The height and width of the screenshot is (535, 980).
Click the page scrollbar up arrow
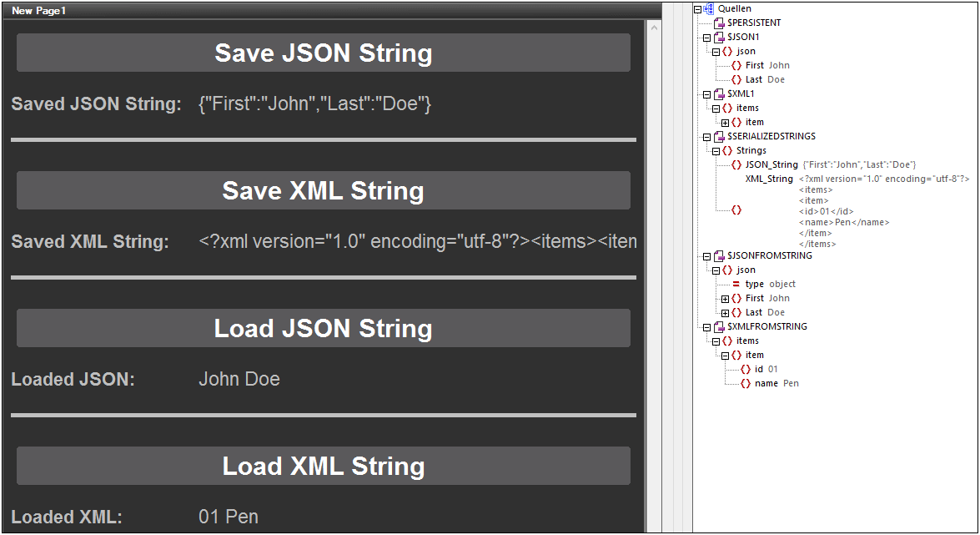[655, 28]
